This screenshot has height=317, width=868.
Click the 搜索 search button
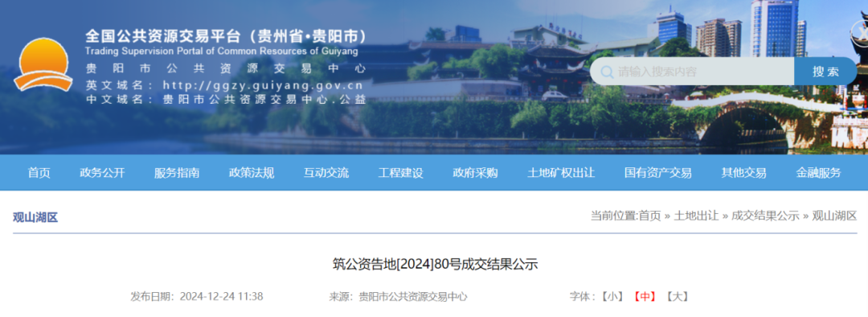click(825, 72)
